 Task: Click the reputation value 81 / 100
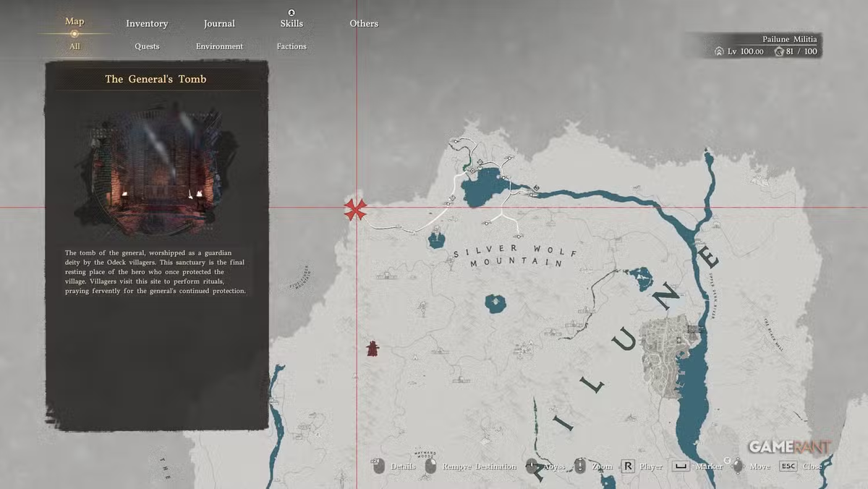point(801,51)
